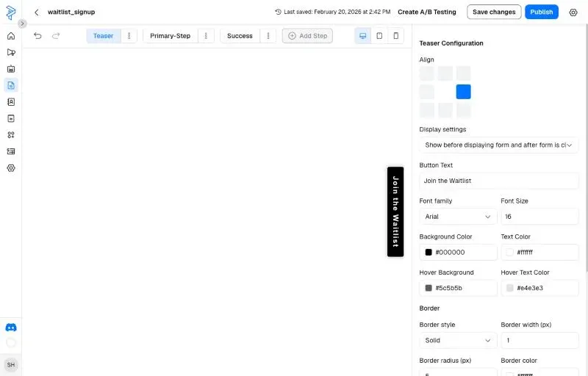This screenshot has height=376, width=588.
Task: Expand the sidebar with the arrow toggle
Action: (22, 23)
